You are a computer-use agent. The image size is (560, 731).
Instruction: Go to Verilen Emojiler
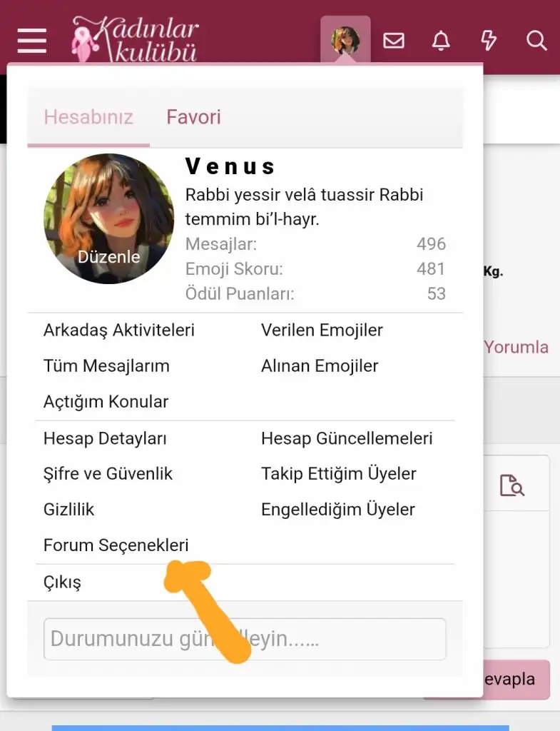click(x=322, y=330)
